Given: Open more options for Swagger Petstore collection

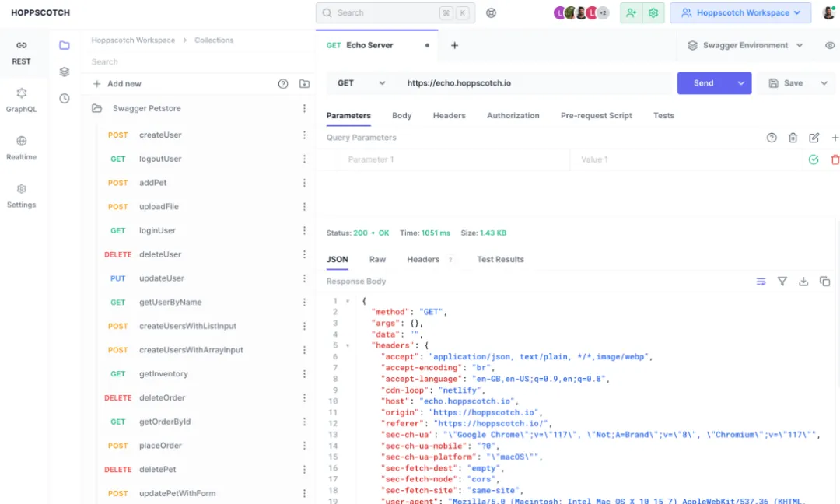Looking at the screenshot, I should 304,108.
